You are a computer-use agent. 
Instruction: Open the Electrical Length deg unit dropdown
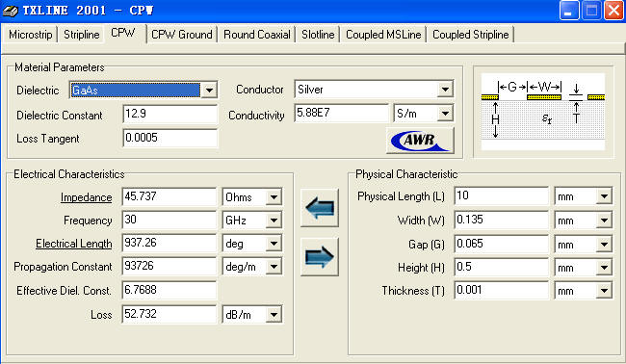coord(274,243)
